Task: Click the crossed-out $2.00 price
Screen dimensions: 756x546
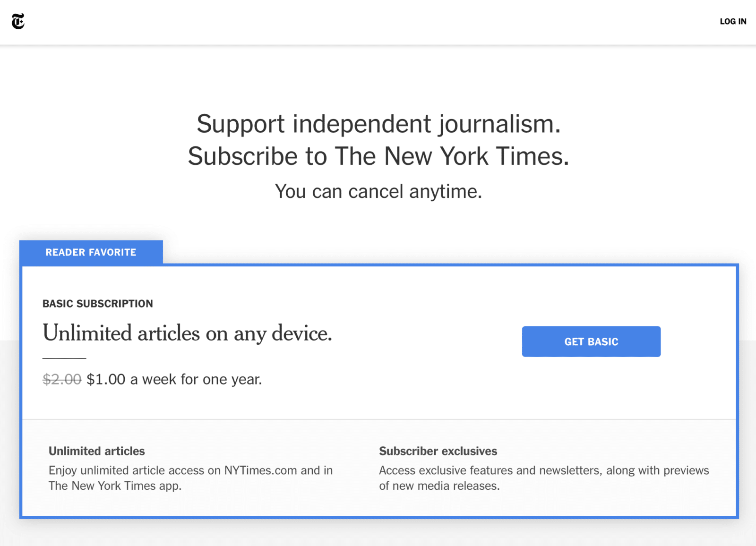Action: point(62,379)
